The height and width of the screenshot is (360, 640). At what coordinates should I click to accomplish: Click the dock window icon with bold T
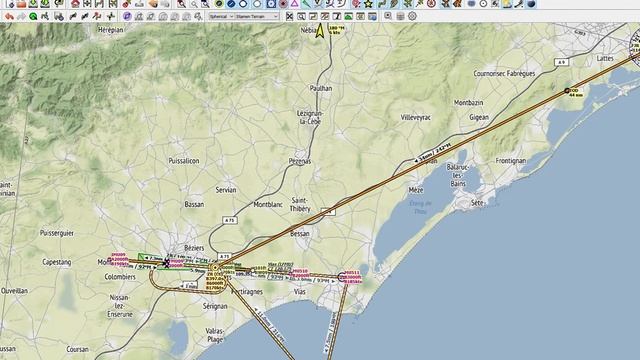click(x=337, y=16)
